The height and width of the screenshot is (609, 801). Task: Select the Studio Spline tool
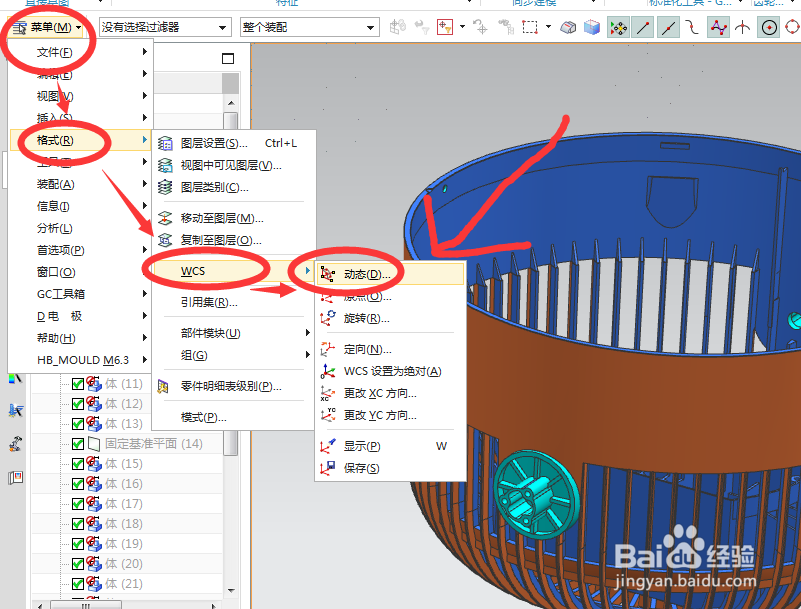point(718,27)
